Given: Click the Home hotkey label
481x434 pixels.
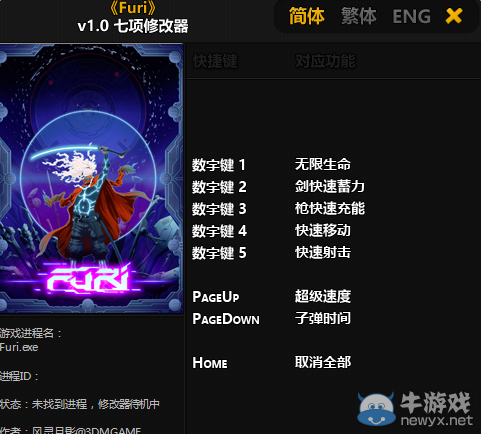Looking at the screenshot, I should tap(210, 363).
